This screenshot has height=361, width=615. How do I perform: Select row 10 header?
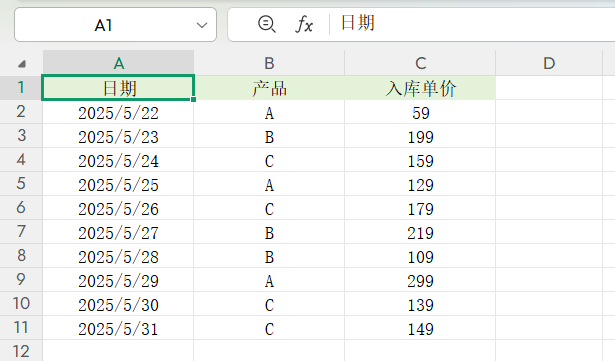(21, 303)
